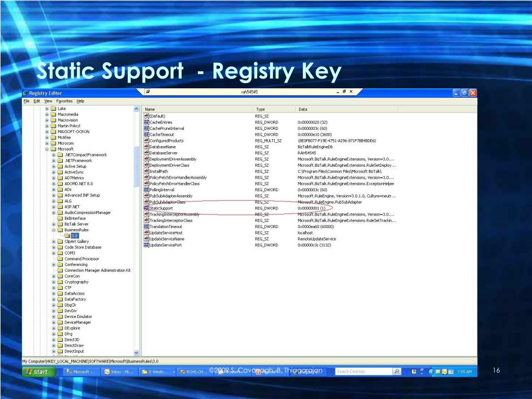This screenshot has width=532, height=399.
Task: Click the (Default) value icon
Action: pos(146,116)
